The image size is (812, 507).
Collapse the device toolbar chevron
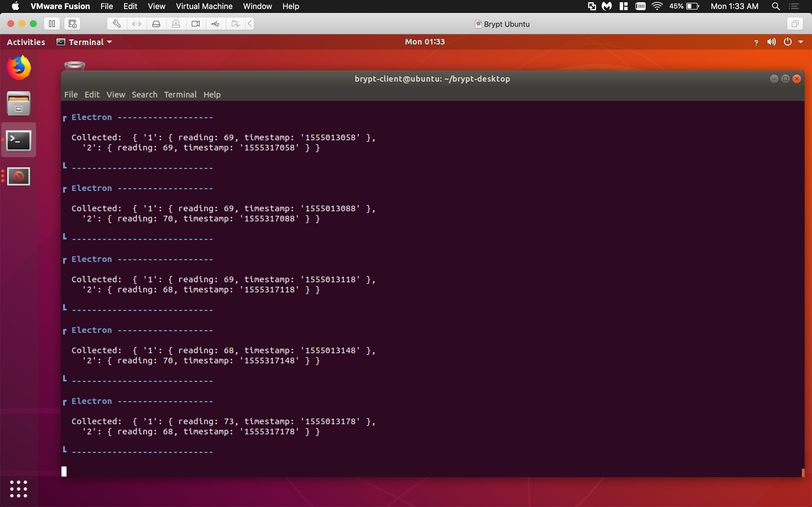[x=250, y=24]
